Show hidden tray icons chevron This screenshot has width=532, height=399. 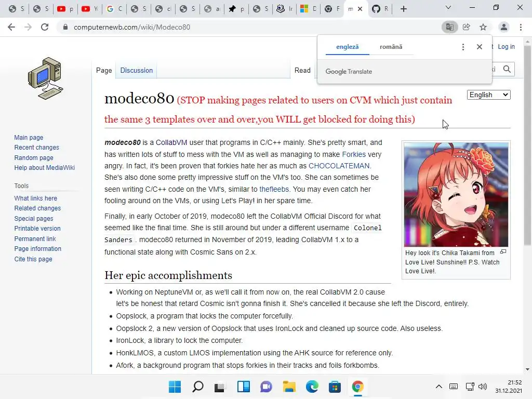point(438,387)
